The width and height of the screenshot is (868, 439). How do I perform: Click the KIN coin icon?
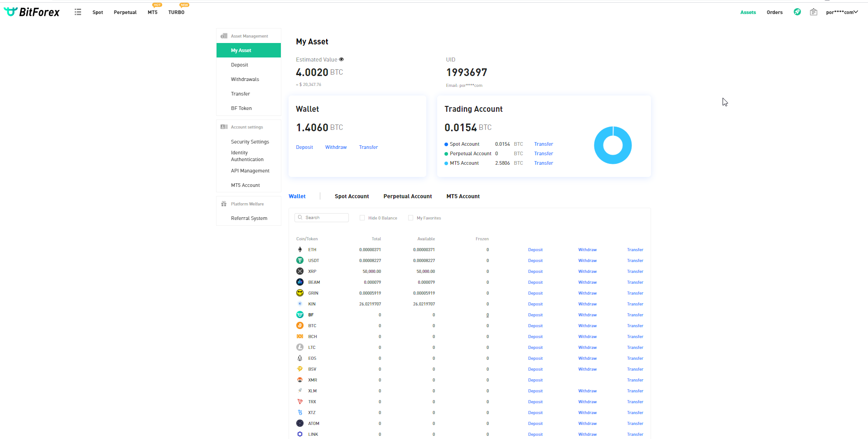coord(300,304)
